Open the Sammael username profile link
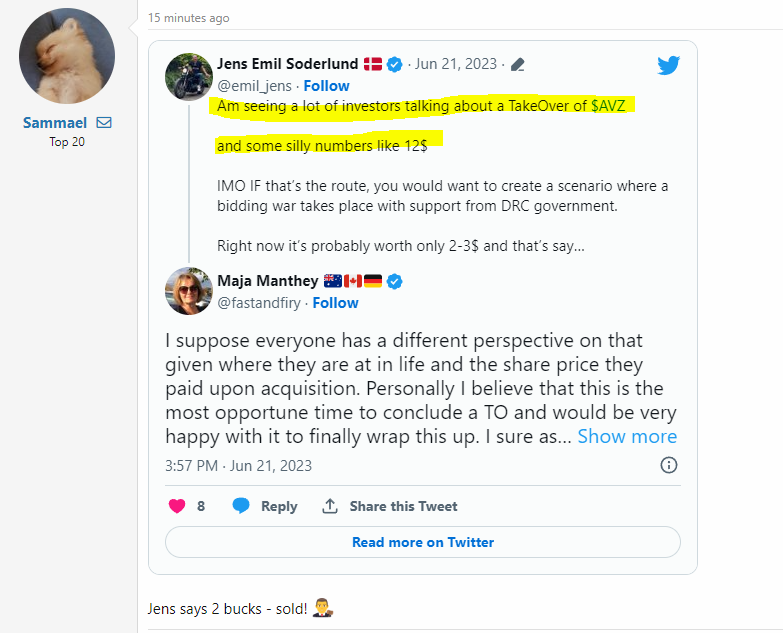Viewport: 783px width, 633px height. point(55,123)
